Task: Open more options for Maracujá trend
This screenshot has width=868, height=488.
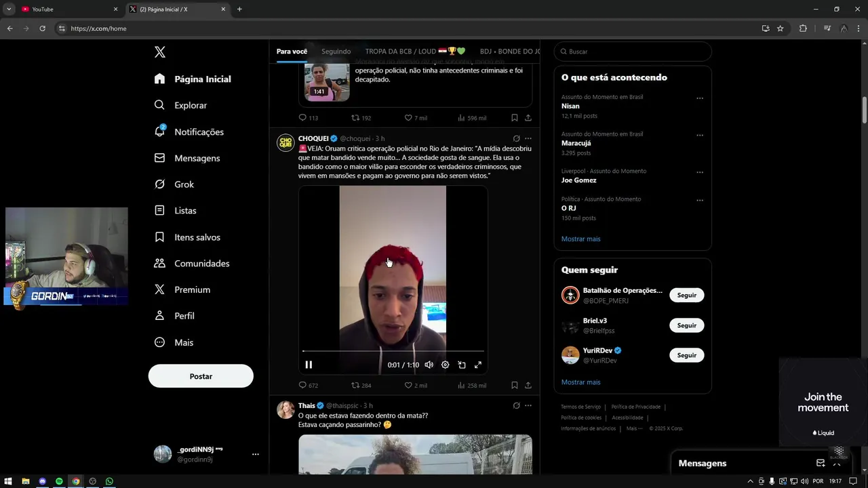Action: pos(700,136)
